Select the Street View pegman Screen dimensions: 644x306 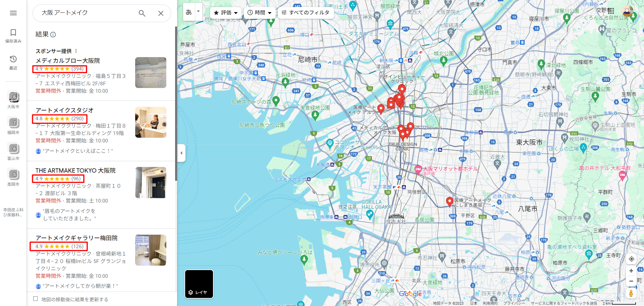[x=631, y=293]
